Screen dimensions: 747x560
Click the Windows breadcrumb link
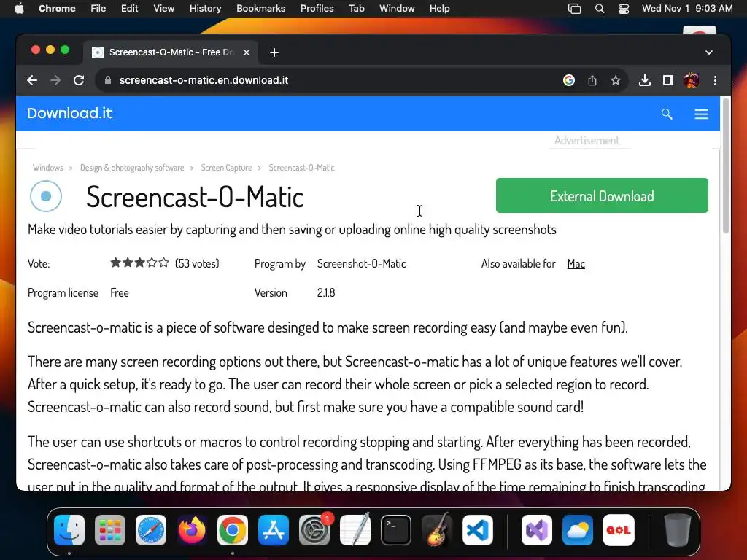47,168
